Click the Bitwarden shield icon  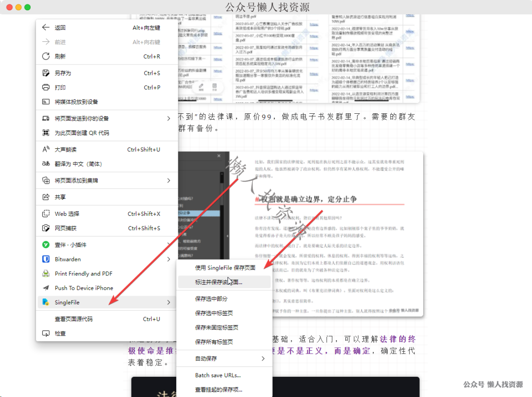coord(46,259)
